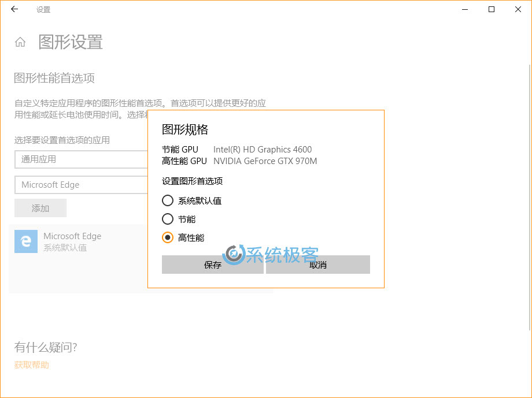Click the 图形设置 page heading

click(71, 42)
